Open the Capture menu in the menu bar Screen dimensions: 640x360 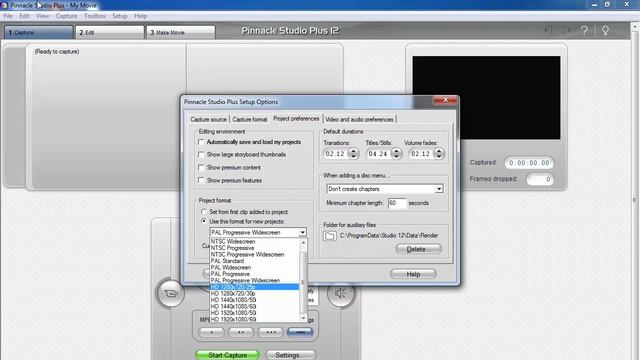coord(66,16)
